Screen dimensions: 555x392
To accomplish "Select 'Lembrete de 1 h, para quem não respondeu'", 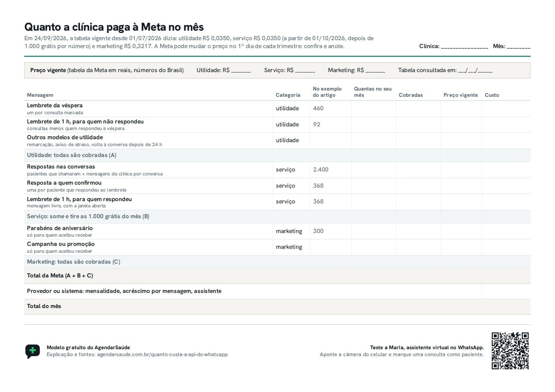I will point(85,121).
